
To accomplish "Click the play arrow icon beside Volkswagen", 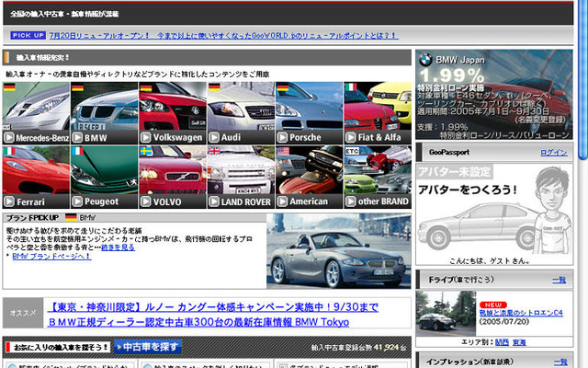I will coord(145,138).
